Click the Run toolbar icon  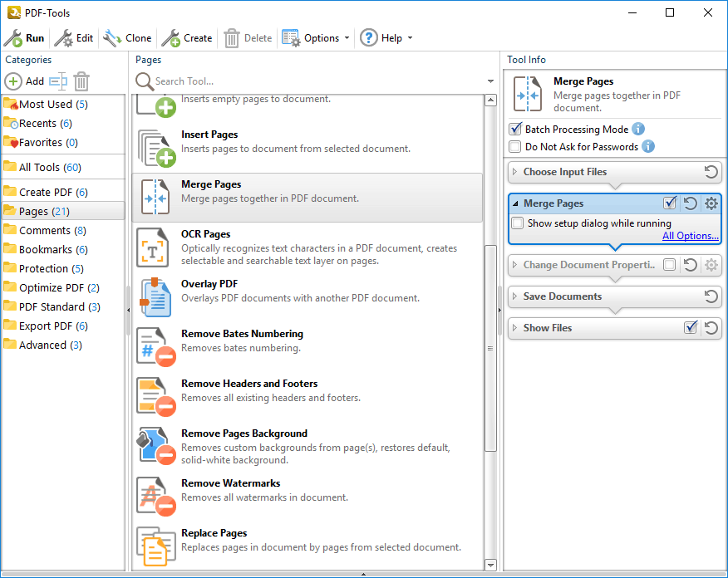click(x=13, y=38)
